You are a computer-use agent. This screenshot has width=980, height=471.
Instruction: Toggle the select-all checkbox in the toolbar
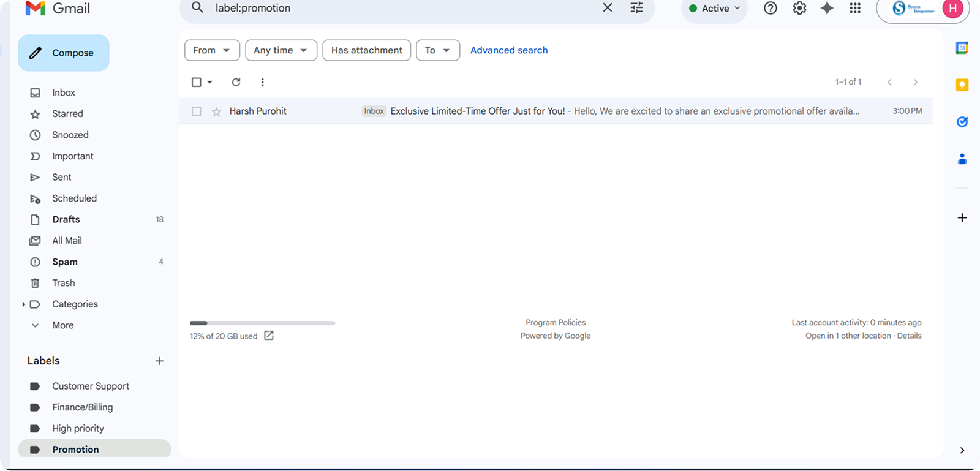point(197,82)
